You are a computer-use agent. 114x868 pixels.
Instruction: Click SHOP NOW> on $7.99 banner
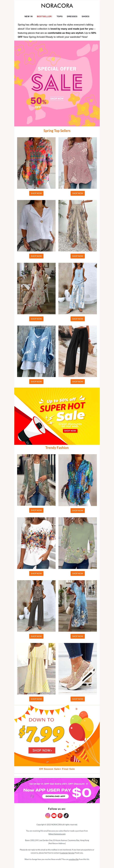click(x=42, y=750)
